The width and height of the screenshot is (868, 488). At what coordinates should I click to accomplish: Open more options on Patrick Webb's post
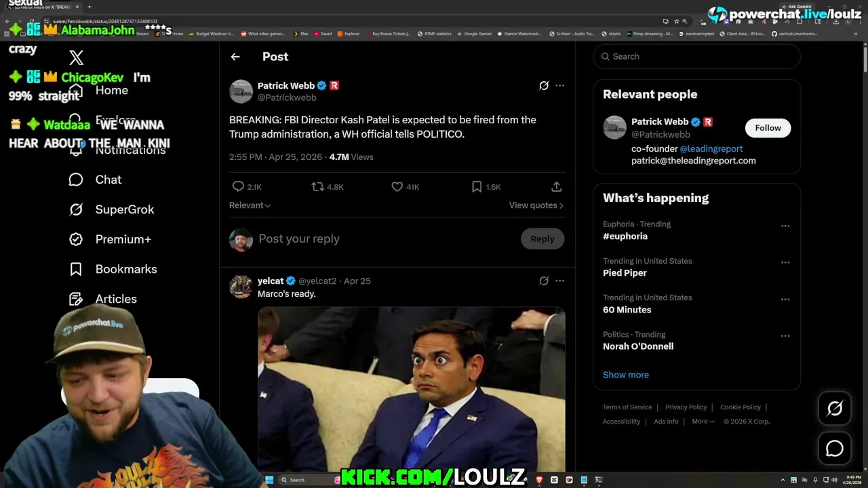559,85
